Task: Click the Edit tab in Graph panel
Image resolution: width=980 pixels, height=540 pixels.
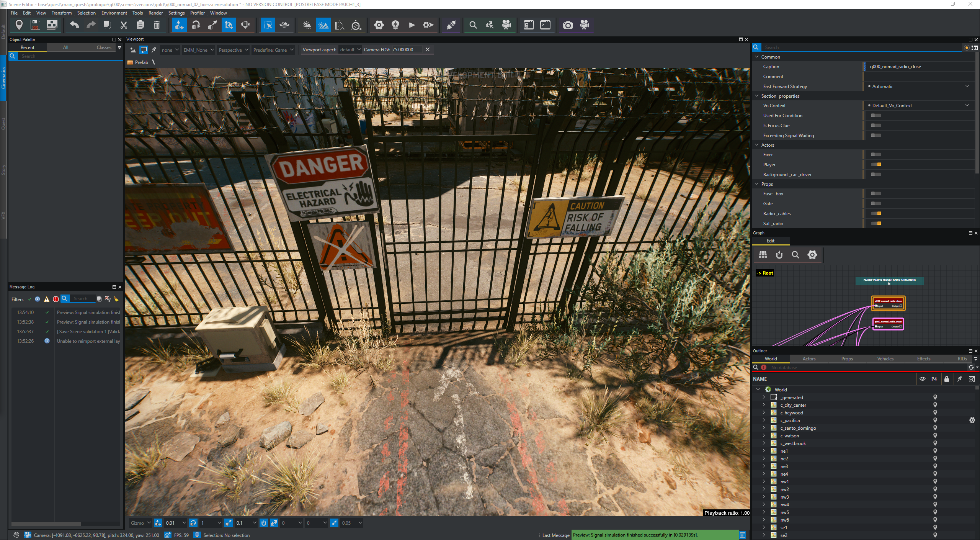Action: click(x=771, y=241)
